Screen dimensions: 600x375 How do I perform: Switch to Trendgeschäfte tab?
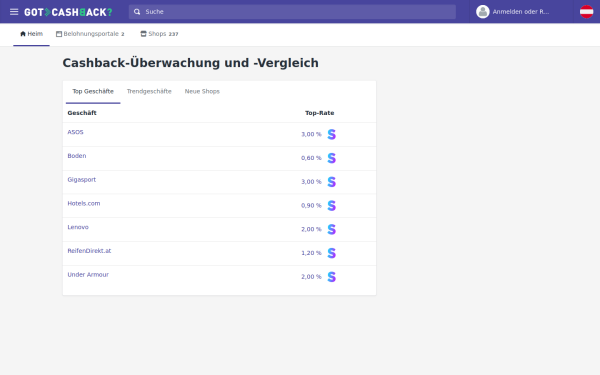click(149, 91)
